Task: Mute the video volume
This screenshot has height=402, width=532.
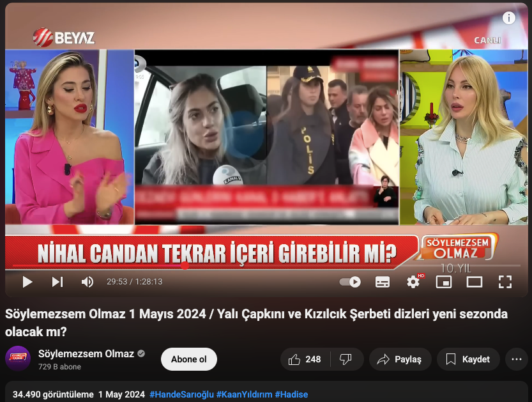Action: pos(87,282)
